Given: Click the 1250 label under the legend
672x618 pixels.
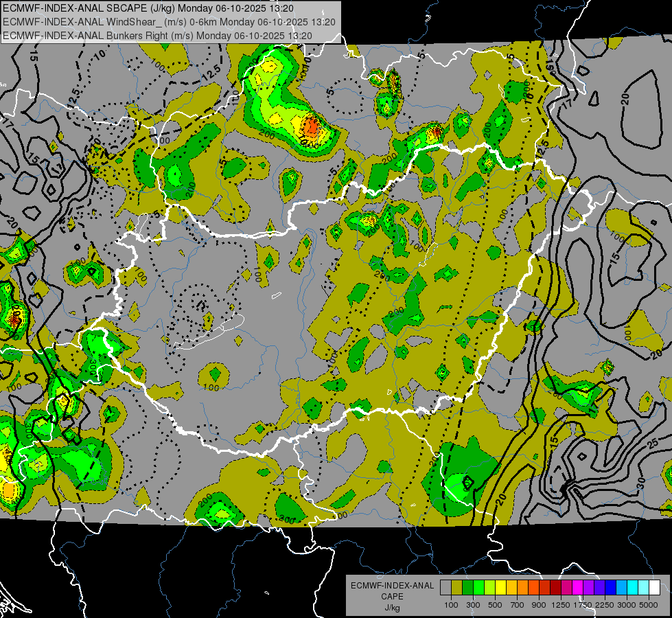Looking at the screenshot, I should [x=561, y=605].
